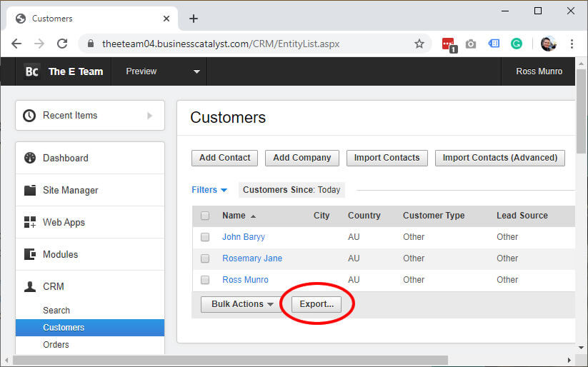Select CRM in sidebar
The height and width of the screenshot is (367, 588).
click(x=90, y=286)
